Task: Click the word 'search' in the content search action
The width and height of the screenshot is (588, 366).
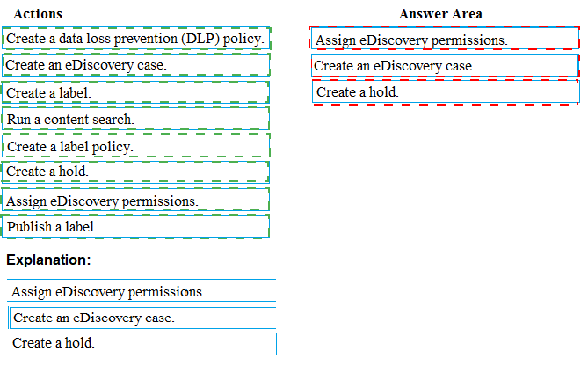Action: point(113,119)
